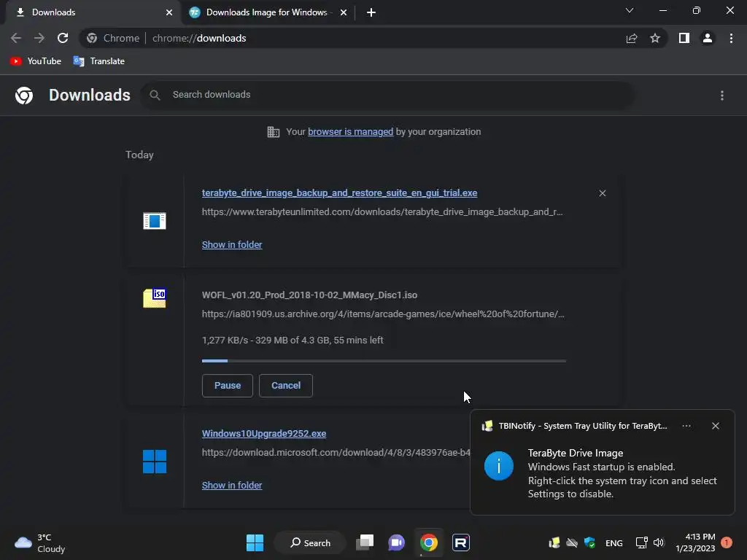This screenshot has height=560, width=747.
Task: Click the download.microsoft.com source URL text
Action: click(x=336, y=452)
